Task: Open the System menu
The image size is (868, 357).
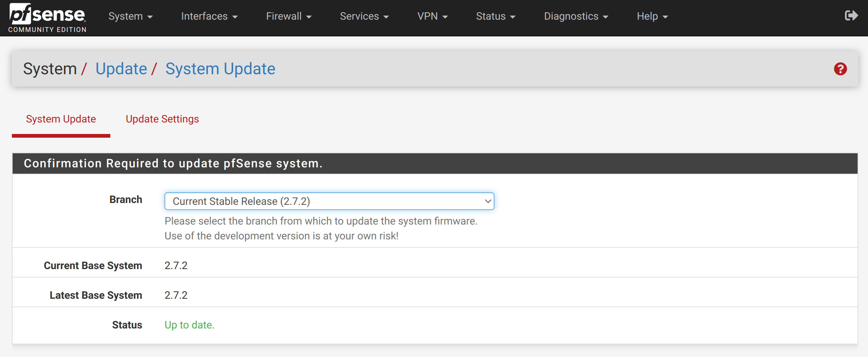Action: tap(130, 16)
